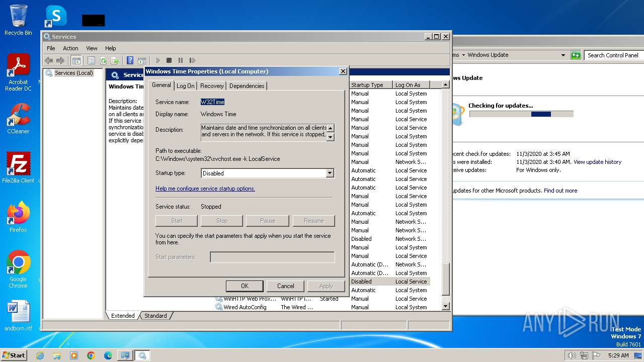Open the Skype desktop shortcut
The height and width of the screenshot is (362, 644).
pyautogui.click(x=56, y=16)
